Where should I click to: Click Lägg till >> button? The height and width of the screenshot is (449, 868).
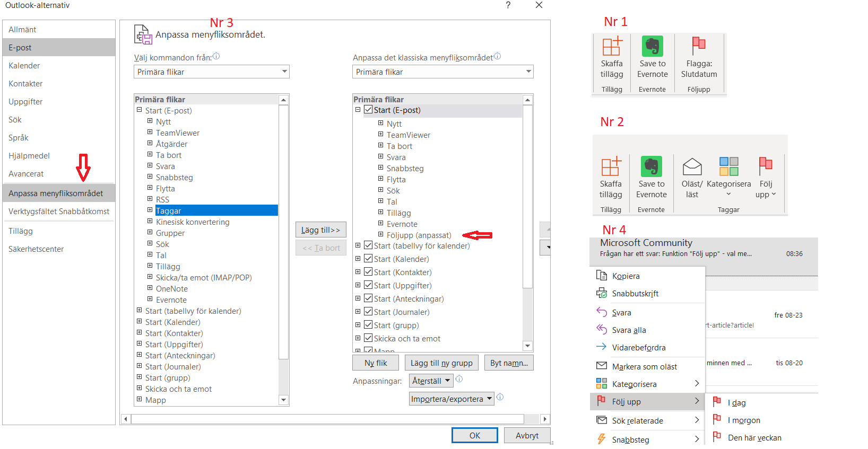point(320,230)
